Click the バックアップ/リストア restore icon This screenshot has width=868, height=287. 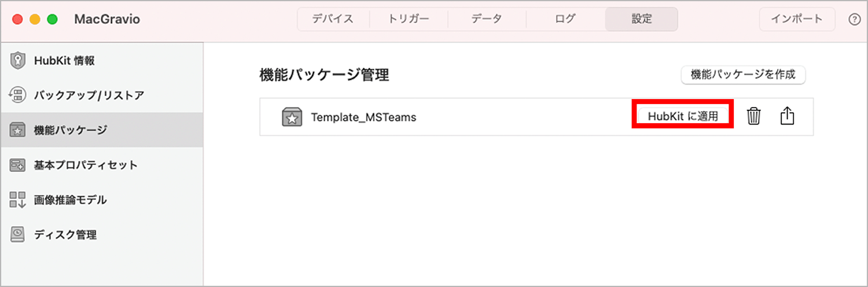point(18,95)
